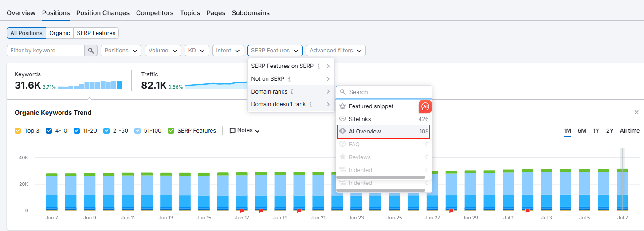Disable the SERP Features legend checkbox

[x=171, y=131]
